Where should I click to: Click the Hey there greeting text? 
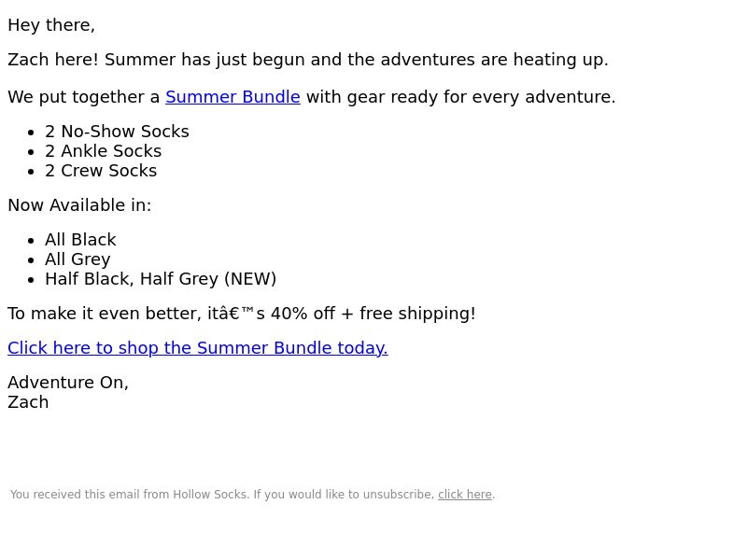click(51, 25)
